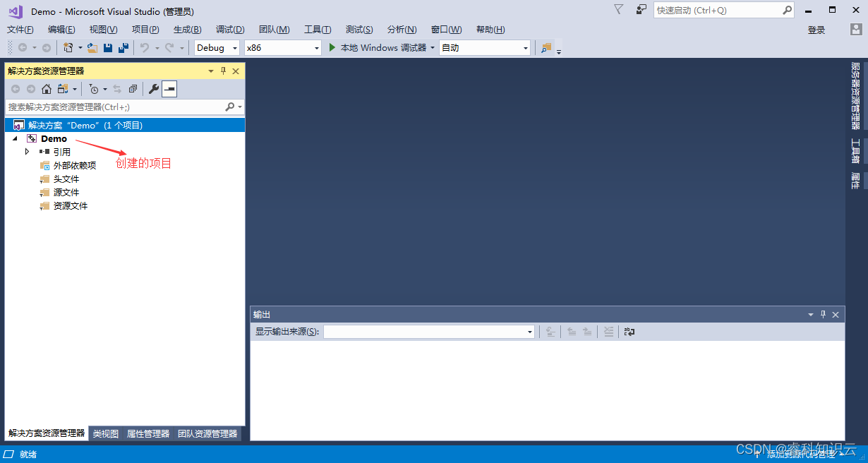
Task: Open the Debug configuration dropdown
Action: point(218,47)
